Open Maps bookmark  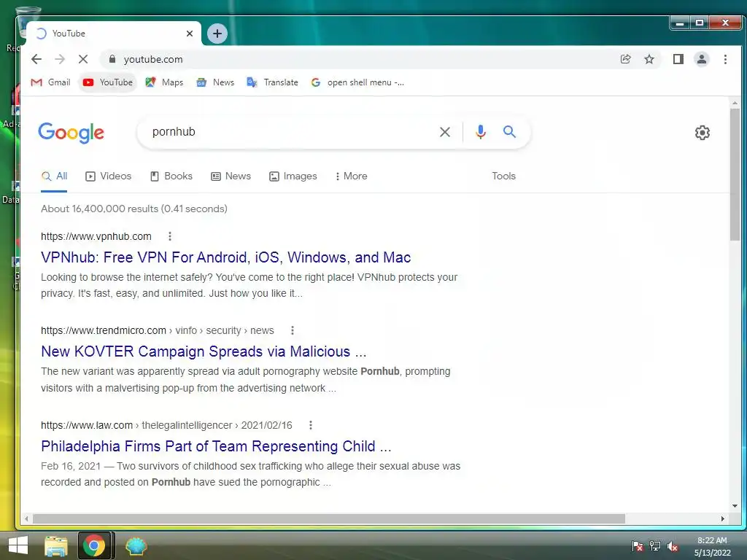click(164, 82)
